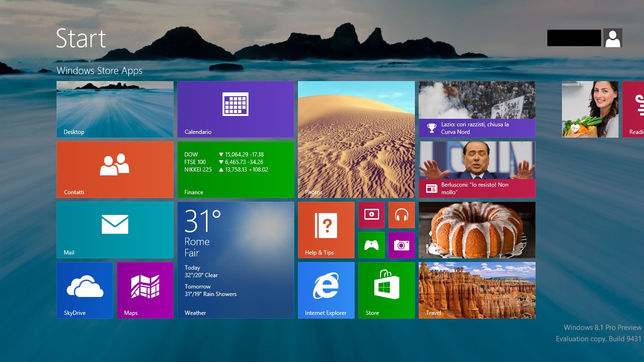The width and height of the screenshot is (644, 362).
Task: Open the Weather tile for Rome
Action: pos(236,260)
